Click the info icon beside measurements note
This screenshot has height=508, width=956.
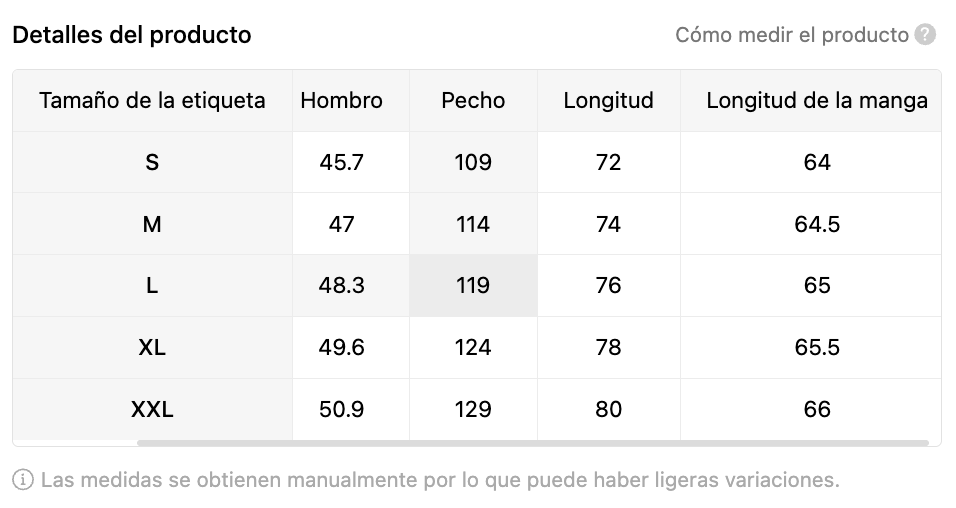pos(23,480)
